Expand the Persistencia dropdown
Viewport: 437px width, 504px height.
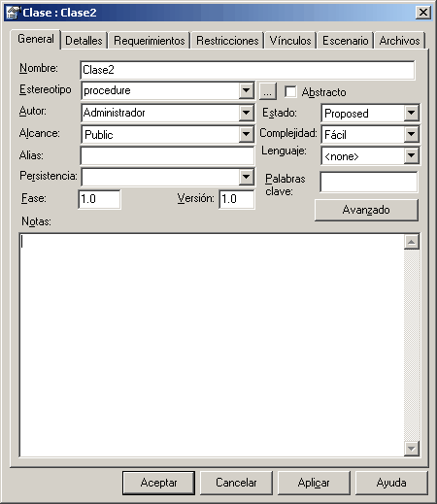pos(246,177)
